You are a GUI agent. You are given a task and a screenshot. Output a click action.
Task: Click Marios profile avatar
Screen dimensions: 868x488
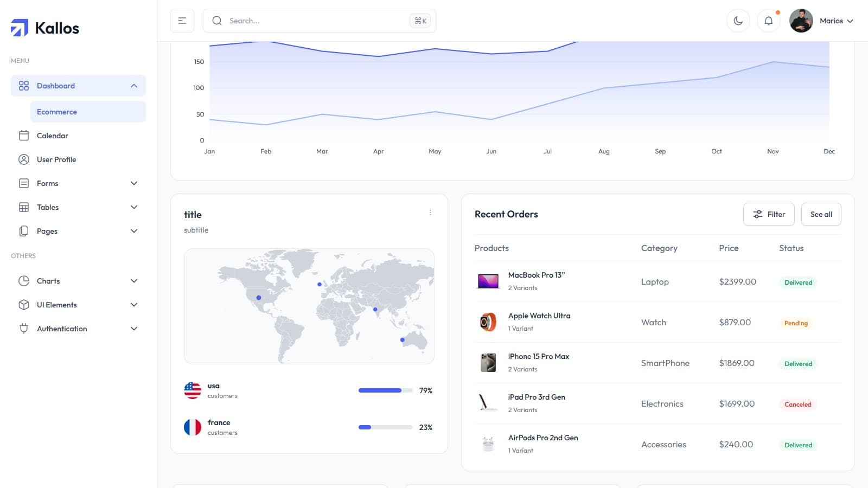801,21
